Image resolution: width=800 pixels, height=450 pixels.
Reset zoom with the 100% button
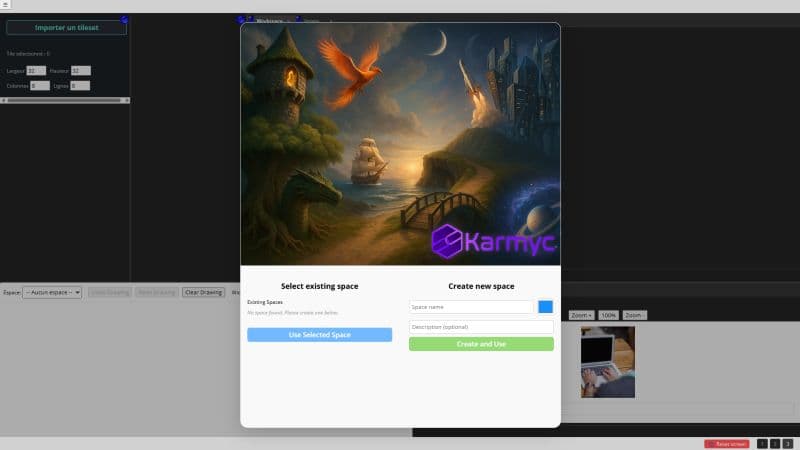point(608,315)
